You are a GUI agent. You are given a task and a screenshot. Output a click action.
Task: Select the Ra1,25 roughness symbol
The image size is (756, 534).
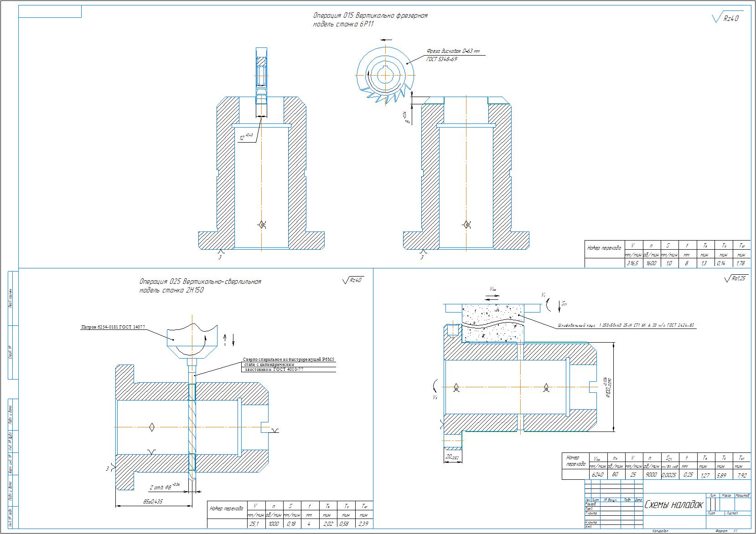pos(735,278)
